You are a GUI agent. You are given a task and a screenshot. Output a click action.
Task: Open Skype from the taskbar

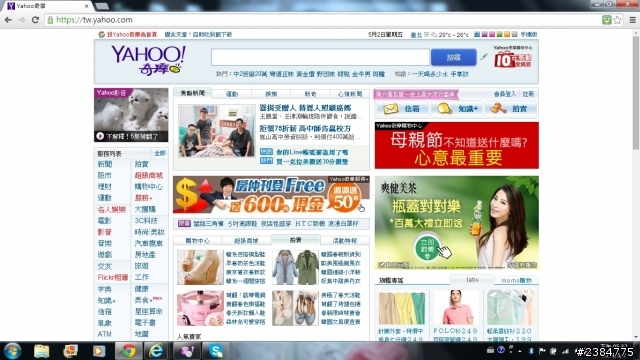point(216,351)
